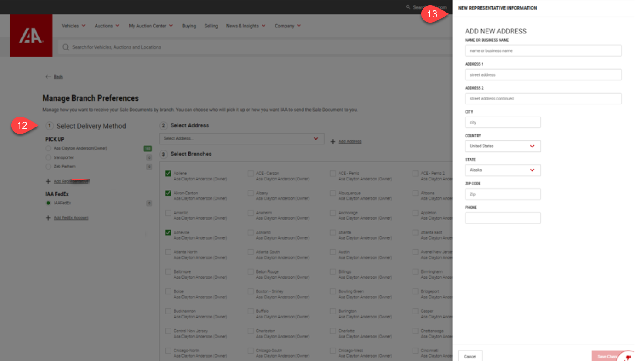The width and height of the screenshot is (644, 361).
Task: Open the Vehicles menu
Action: tap(73, 26)
